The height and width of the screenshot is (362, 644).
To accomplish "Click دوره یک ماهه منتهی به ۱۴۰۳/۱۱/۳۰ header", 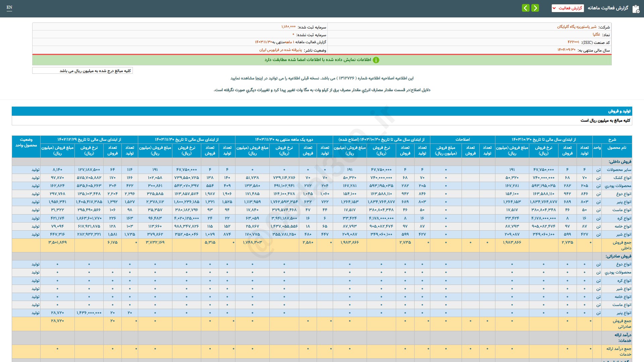I will 284,139.
